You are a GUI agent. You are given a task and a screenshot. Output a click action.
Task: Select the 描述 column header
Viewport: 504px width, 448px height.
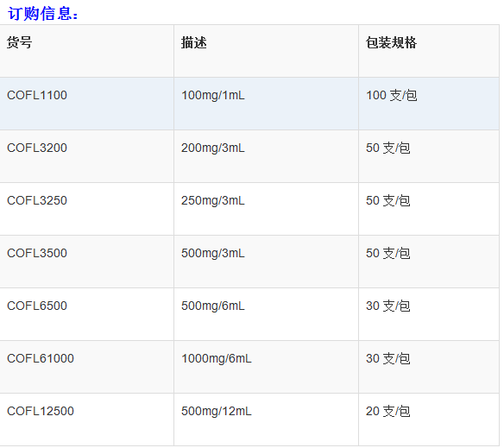[194, 42]
